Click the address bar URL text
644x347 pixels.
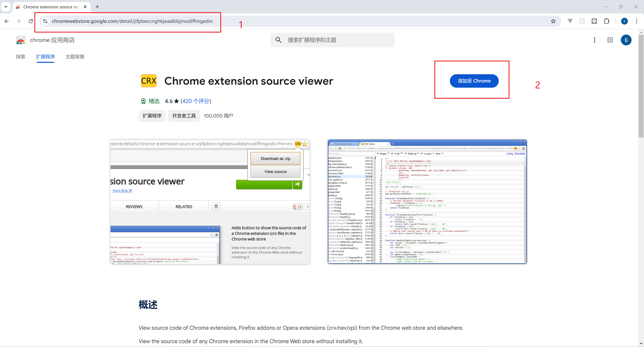click(x=132, y=21)
